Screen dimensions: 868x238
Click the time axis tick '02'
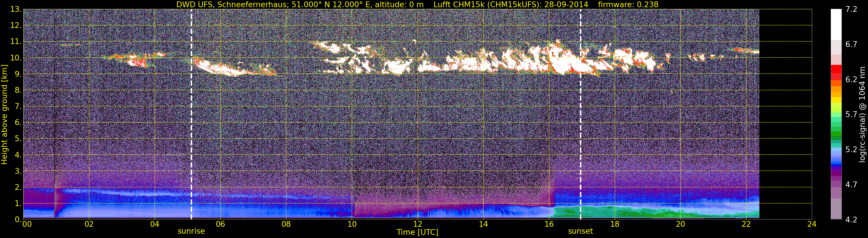click(89, 224)
